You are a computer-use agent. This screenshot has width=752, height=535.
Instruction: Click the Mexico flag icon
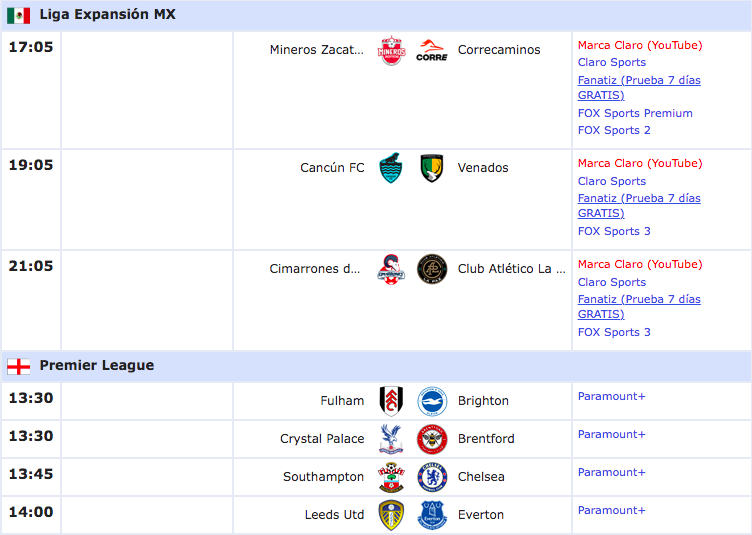pos(19,15)
